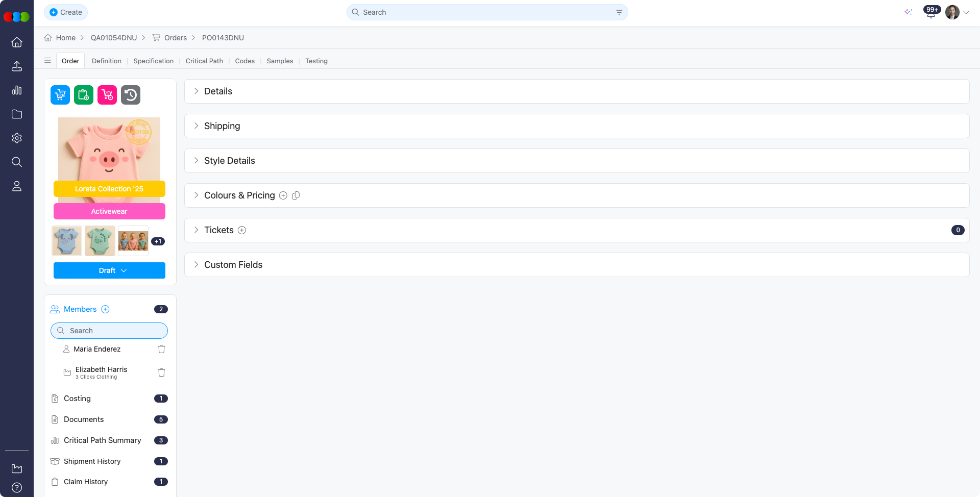Click the members Search field
Viewport: 980px width, 497px height.
click(109, 331)
